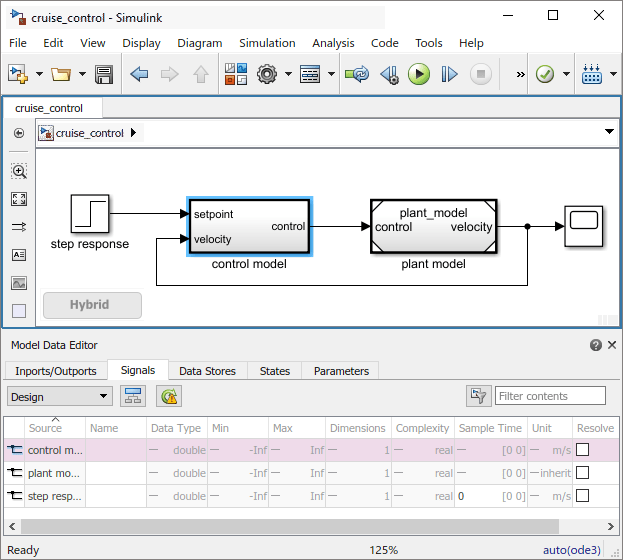Close the Model Data Editor panel
623x560 pixels.
[612, 345]
